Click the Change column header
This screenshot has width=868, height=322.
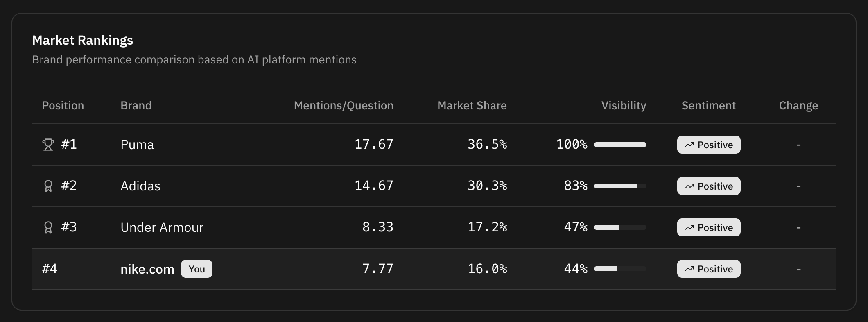tap(798, 106)
